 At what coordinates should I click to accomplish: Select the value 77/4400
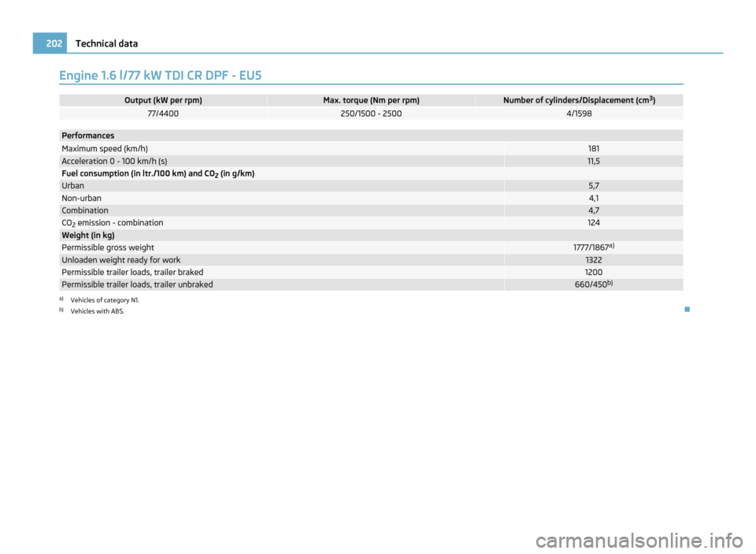[x=163, y=113]
